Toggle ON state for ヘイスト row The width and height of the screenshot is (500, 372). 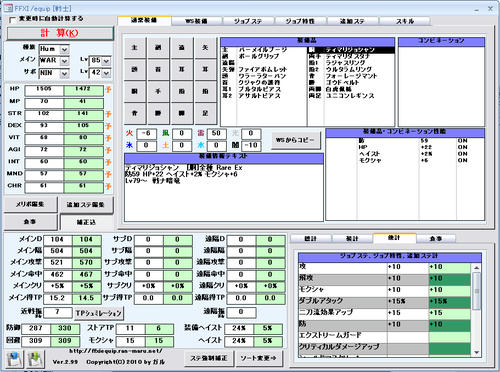[462, 154]
